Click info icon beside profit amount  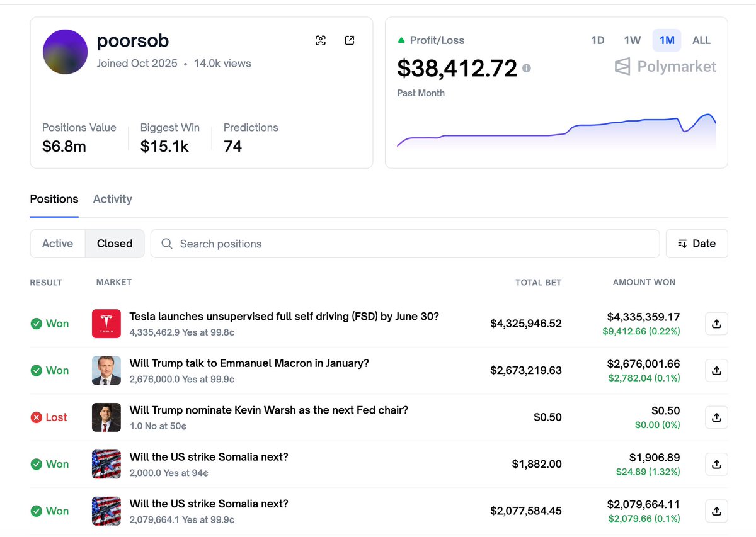tap(527, 68)
